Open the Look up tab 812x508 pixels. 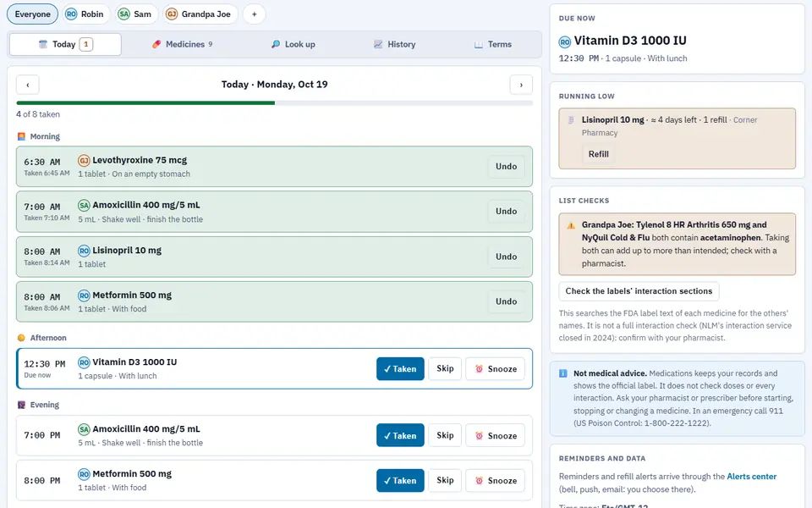(x=294, y=45)
